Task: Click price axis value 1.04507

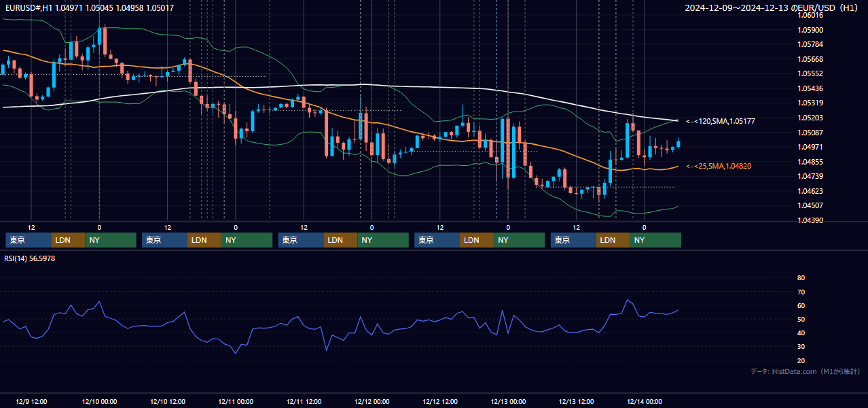Action: (810, 205)
